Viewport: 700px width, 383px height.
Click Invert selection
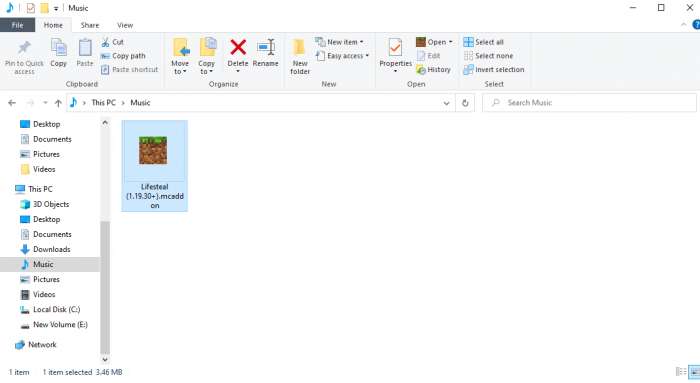(494, 70)
